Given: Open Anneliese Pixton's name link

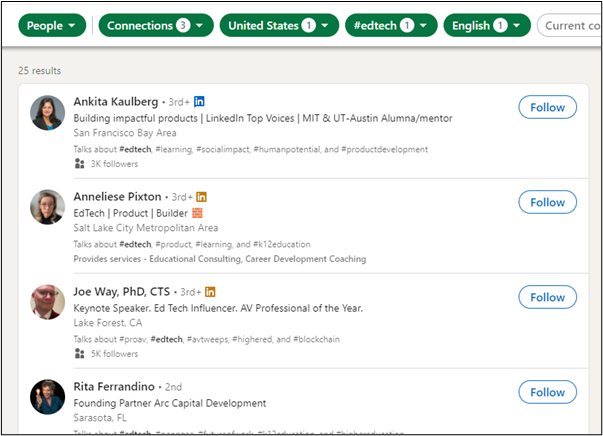Looking at the screenshot, I should (x=117, y=196).
